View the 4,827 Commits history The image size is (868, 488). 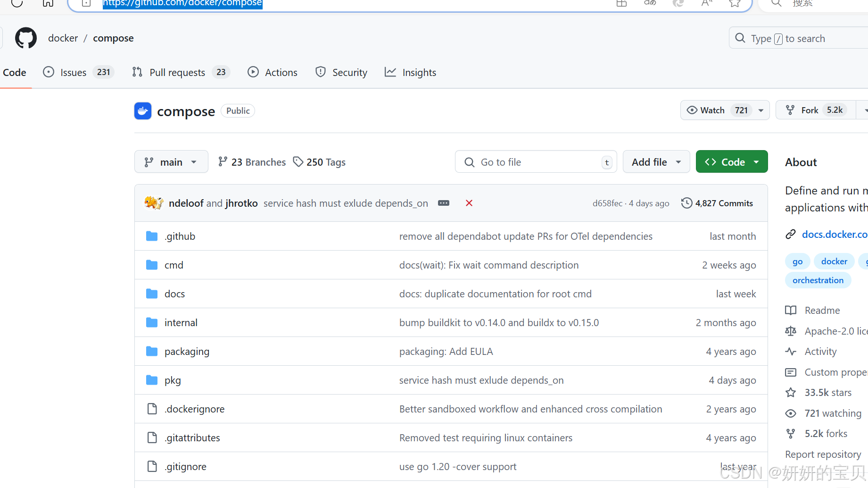[x=717, y=203]
